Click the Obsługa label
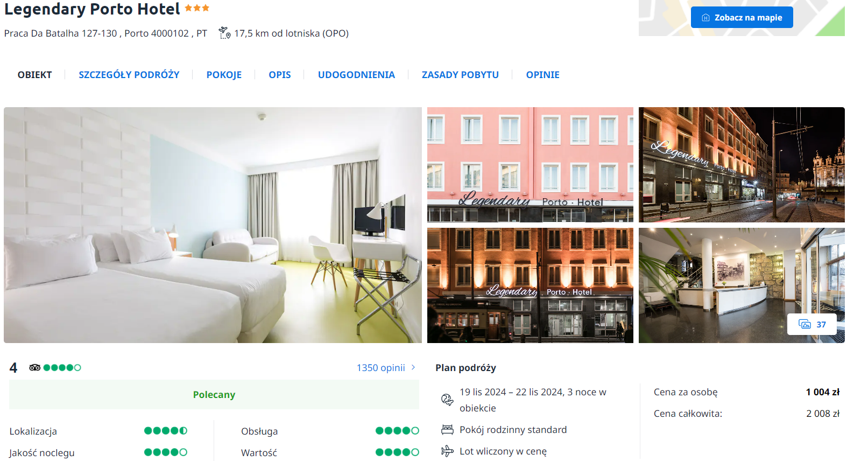Screen dimensions: 868x461 [259, 431]
